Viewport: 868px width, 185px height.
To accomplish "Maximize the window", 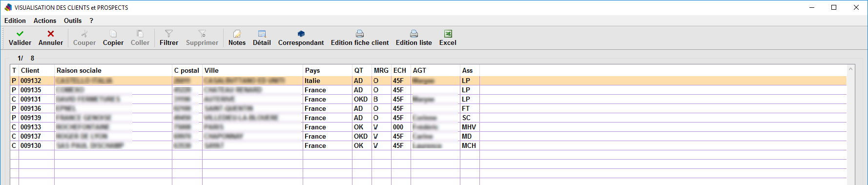I will click(x=834, y=7).
